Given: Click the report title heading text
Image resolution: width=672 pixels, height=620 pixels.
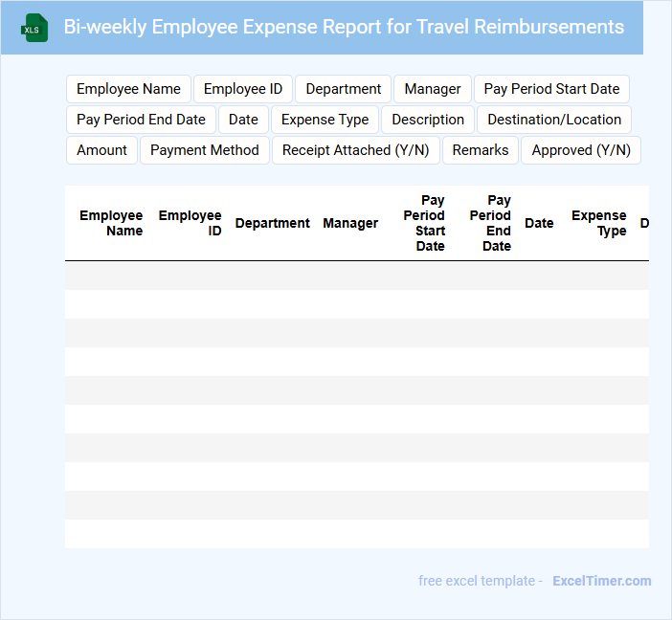Looking at the screenshot, I should click(344, 27).
